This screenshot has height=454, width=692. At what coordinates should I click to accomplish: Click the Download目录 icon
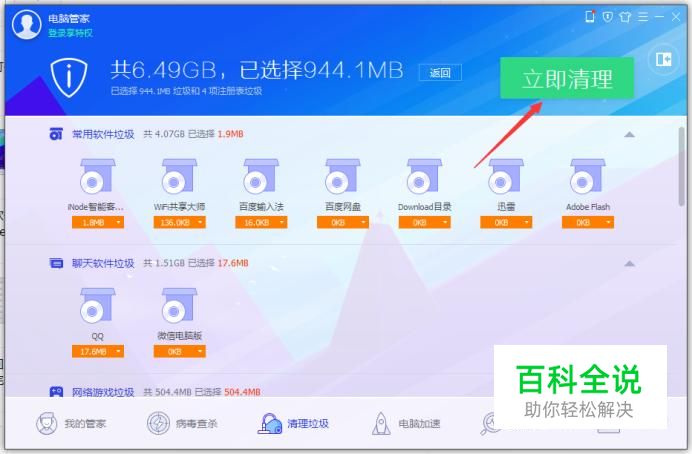coord(424,176)
